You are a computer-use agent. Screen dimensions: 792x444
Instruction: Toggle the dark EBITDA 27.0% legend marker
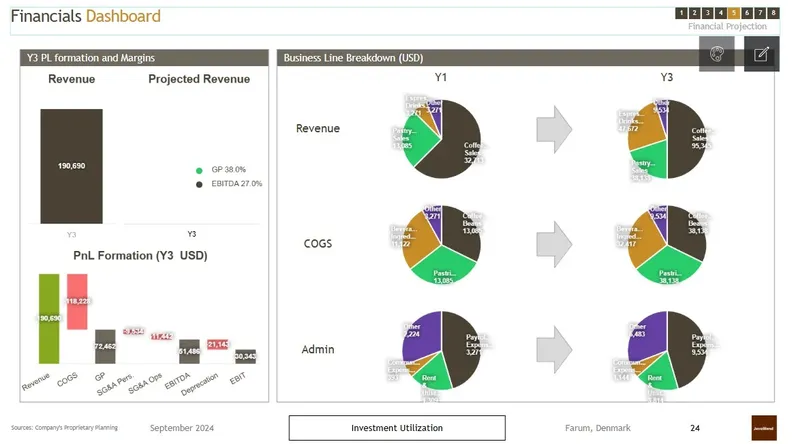tap(199, 184)
